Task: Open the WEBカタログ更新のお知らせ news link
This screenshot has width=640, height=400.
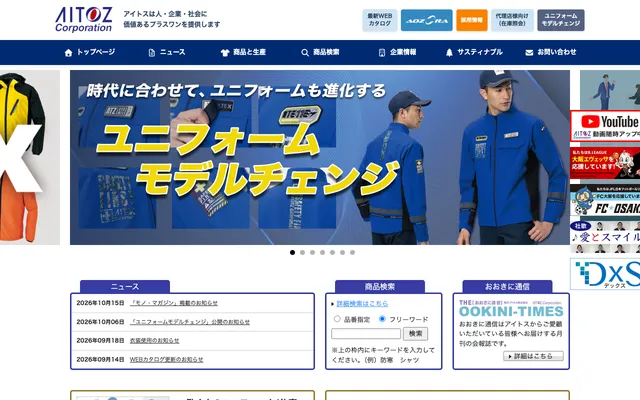Action: (x=166, y=360)
